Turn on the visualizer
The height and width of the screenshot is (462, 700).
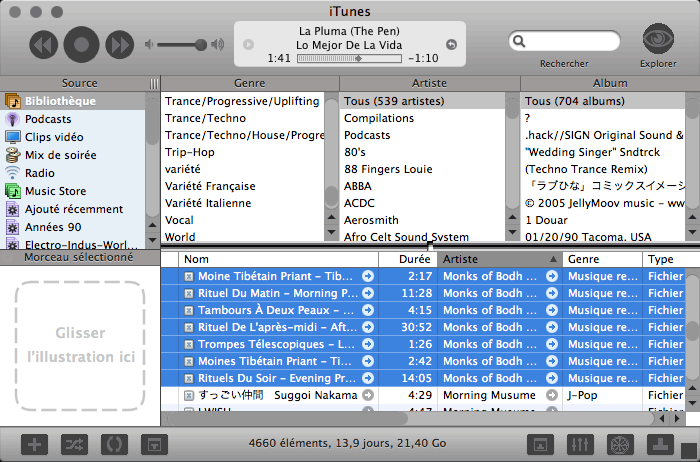[621, 443]
